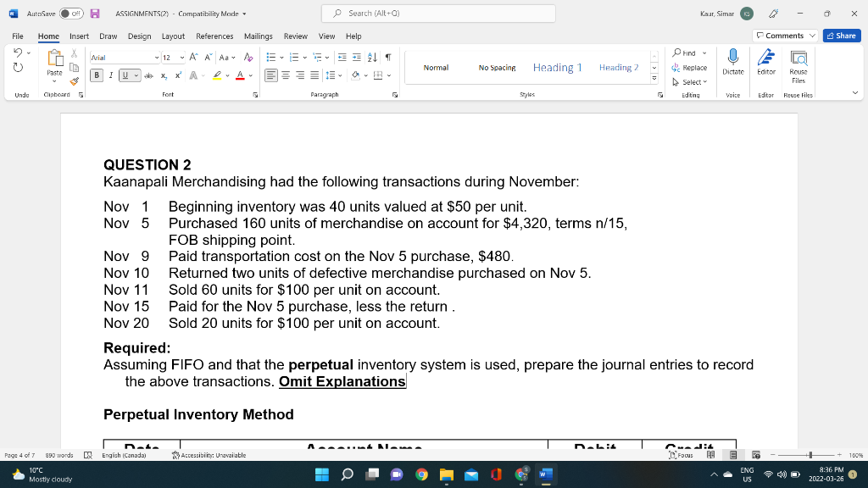Toggle strikethrough formatting

[x=149, y=75]
